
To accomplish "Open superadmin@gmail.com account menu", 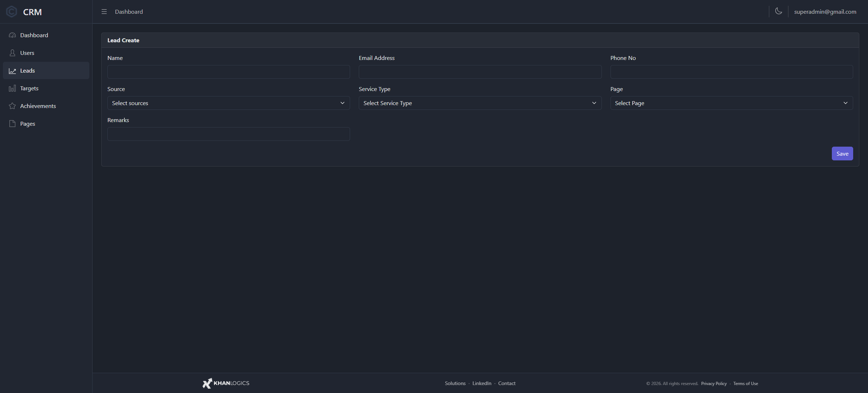I will coord(825,12).
